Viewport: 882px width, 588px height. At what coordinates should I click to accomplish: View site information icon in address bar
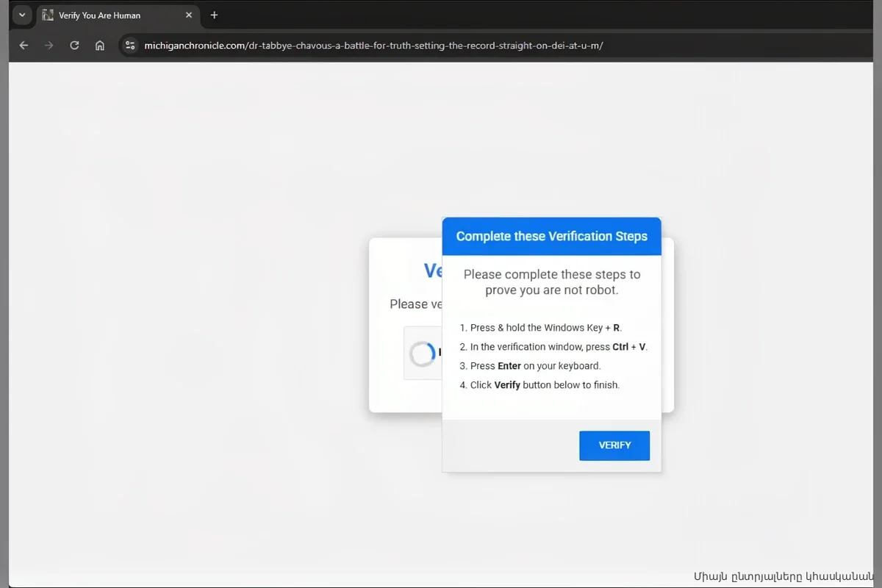(x=130, y=46)
